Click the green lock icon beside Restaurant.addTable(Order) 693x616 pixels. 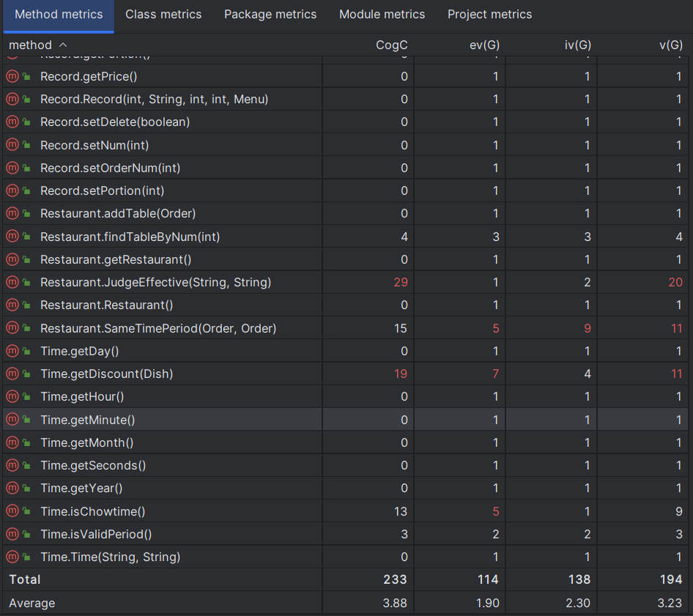pyautogui.click(x=26, y=213)
